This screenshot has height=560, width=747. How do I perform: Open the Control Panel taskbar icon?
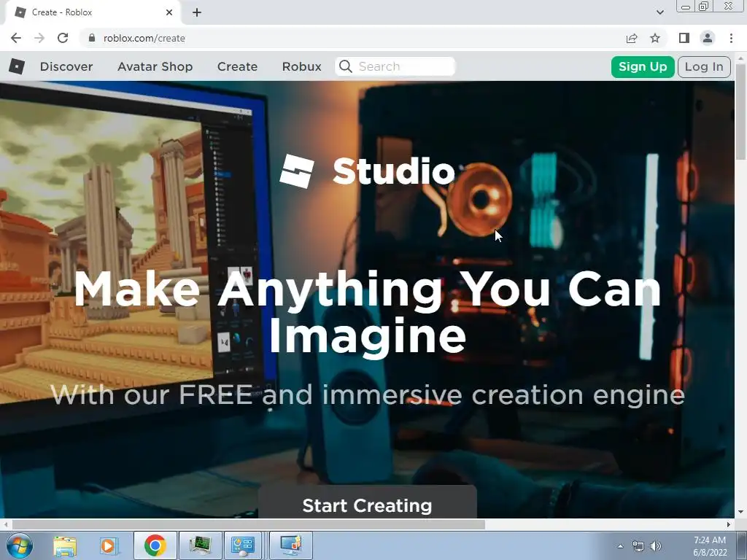click(x=244, y=545)
